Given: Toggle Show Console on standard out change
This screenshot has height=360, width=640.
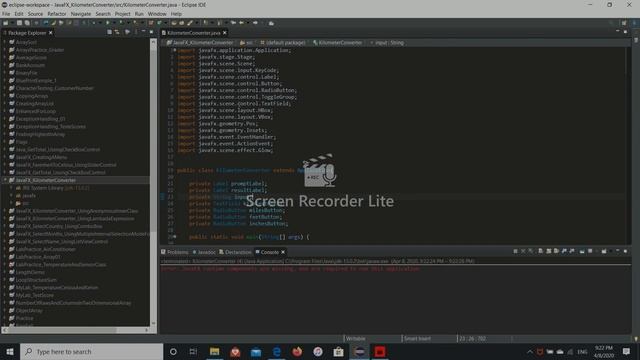Looking at the screenshot, I should (564, 251).
